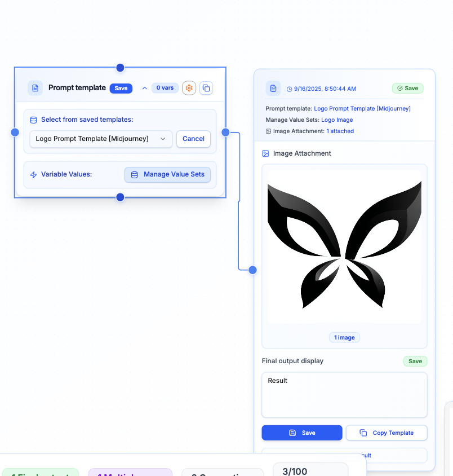This screenshot has width=453, height=476.
Task: Click the document icon in the output node header
Action: [273, 89]
